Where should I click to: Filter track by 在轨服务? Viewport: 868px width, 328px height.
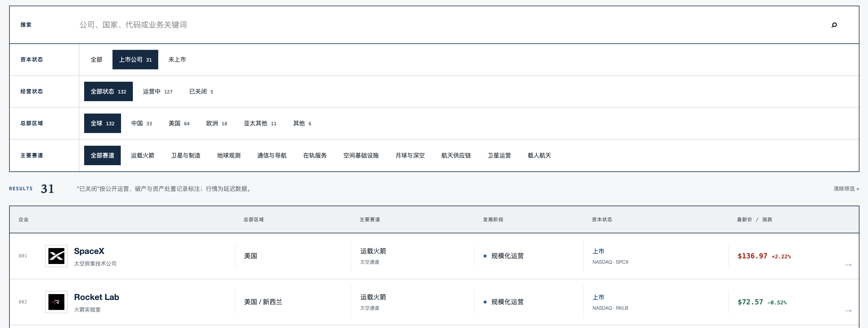(x=315, y=155)
